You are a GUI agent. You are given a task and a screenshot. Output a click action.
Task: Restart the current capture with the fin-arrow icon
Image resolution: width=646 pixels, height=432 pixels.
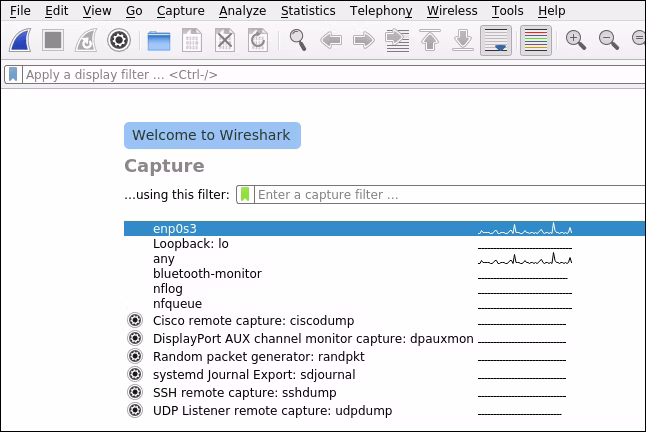coord(86,40)
